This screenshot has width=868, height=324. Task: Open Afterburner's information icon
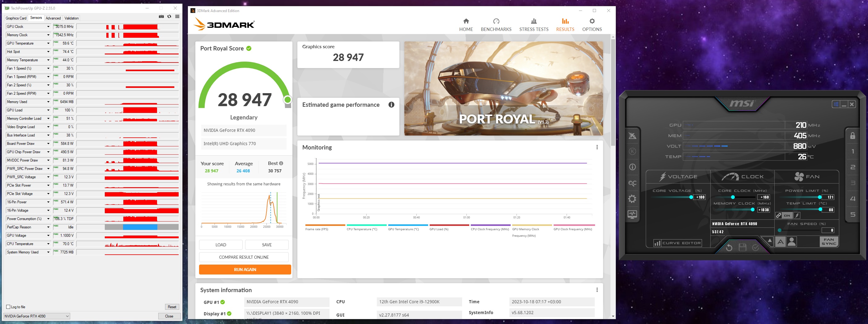coord(632,167)
